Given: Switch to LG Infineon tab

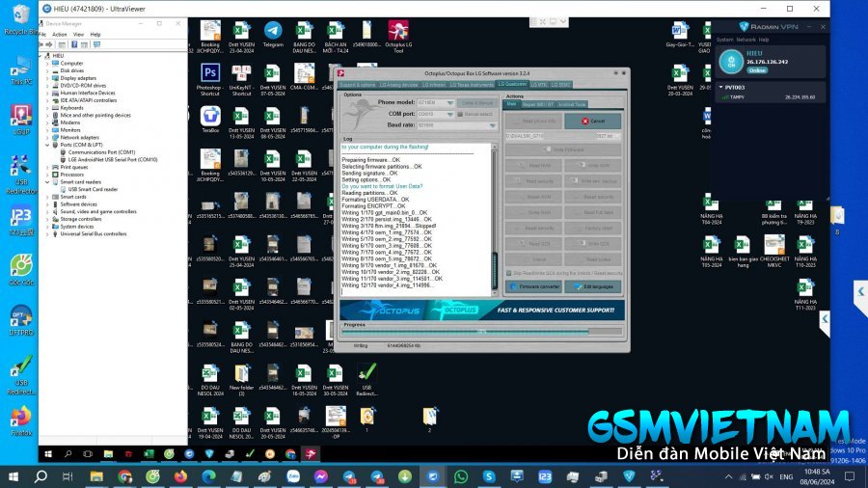Looking at the screenshot, I should click(x=433, y=85).
